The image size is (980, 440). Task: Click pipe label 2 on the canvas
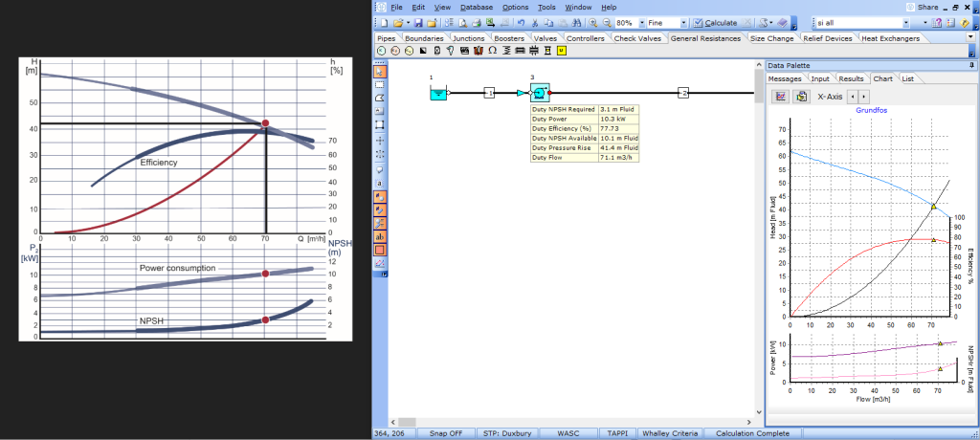683,93
